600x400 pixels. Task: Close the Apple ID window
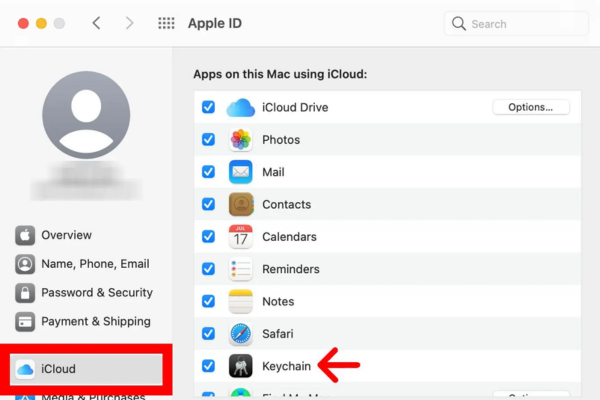(x=23, y=23)
